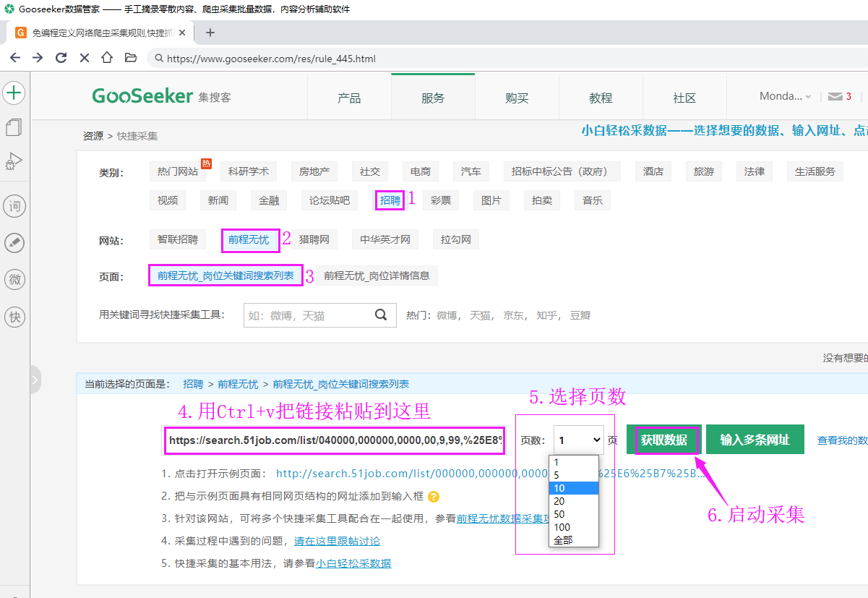Select the 论坛贴吧 category
This screenshot has height=598, width=868.
[330, 200]
